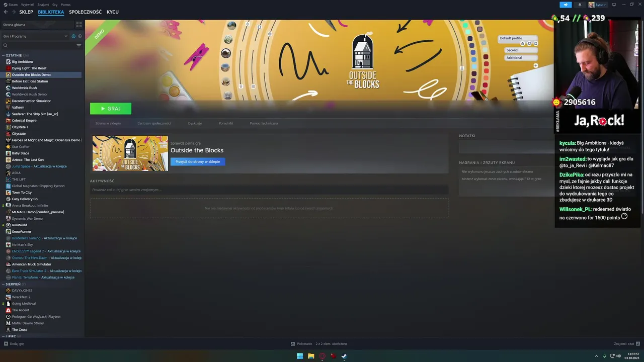The width and height of the screenshot is (644, 362).
Task: Select RimWorld game icon
Action: (8, 225)
